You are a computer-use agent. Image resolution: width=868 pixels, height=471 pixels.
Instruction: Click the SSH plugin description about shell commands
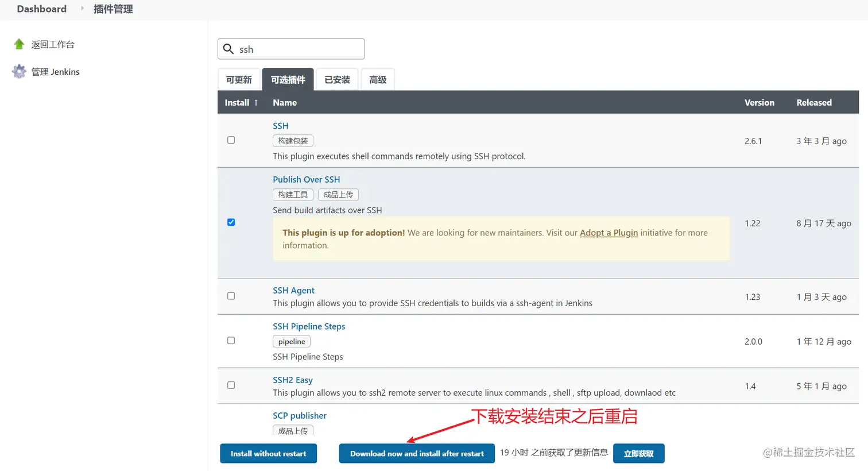pos(399,156)
